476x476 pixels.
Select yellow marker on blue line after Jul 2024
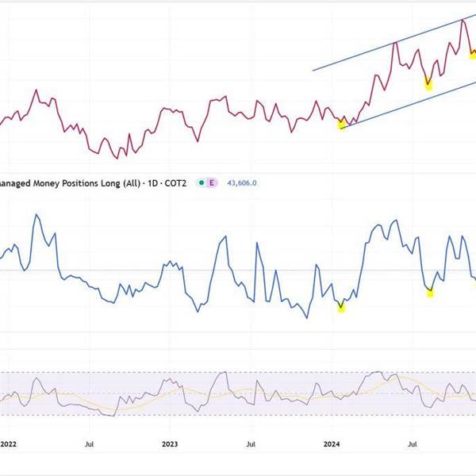click(430, 293)
